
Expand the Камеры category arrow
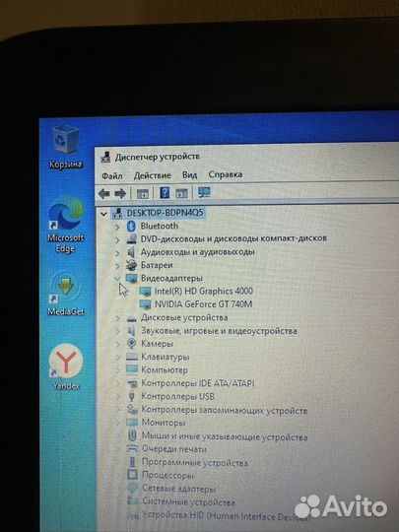click(x=117, y=344)
